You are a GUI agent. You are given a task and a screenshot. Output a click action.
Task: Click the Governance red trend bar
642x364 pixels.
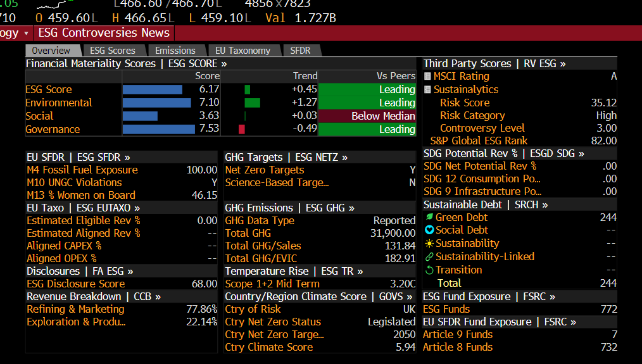tap(242, 129)
